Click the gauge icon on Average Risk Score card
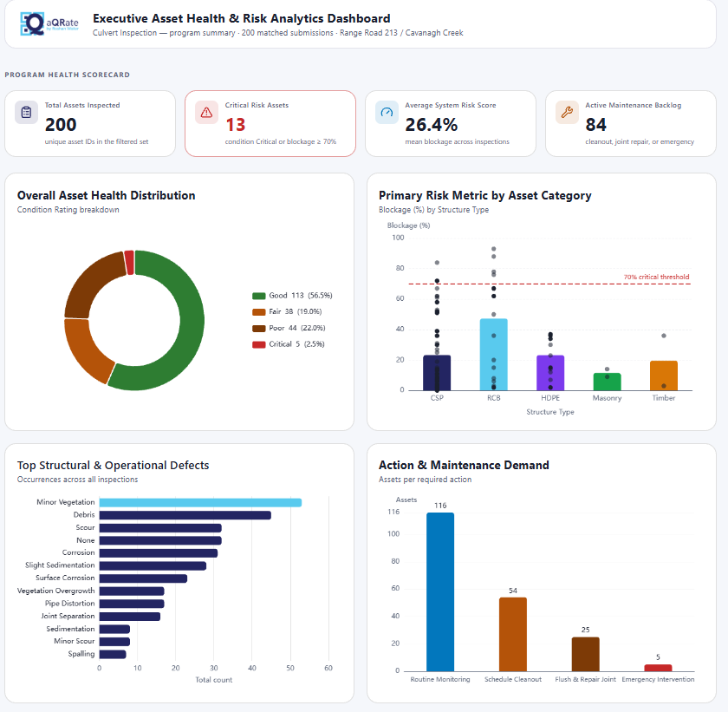728x712 pixels. click(387, 113)
